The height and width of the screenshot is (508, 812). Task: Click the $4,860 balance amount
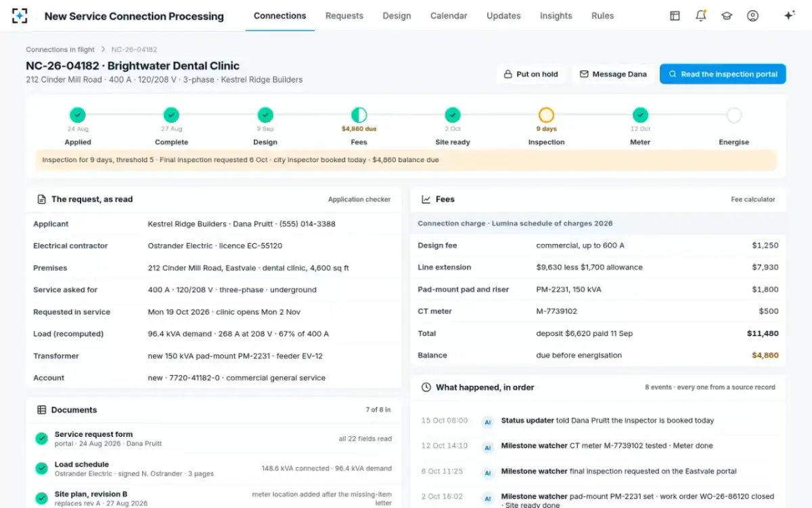point(765,355)
